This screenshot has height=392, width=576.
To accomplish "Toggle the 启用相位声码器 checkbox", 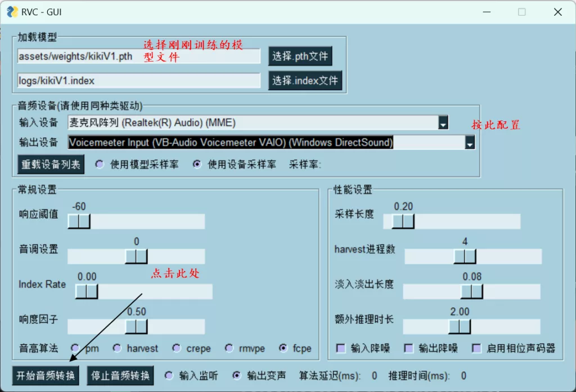I will [476, 348].
